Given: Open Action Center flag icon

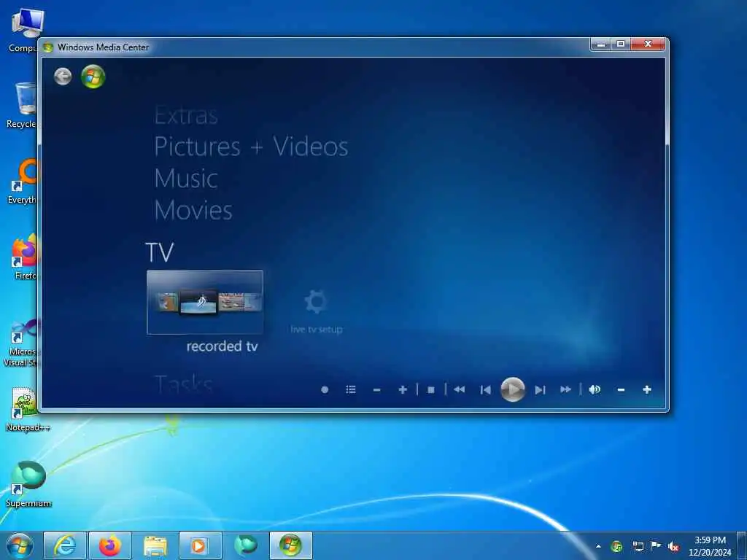Looking at the screenshot, I should [x=656, y=546].
